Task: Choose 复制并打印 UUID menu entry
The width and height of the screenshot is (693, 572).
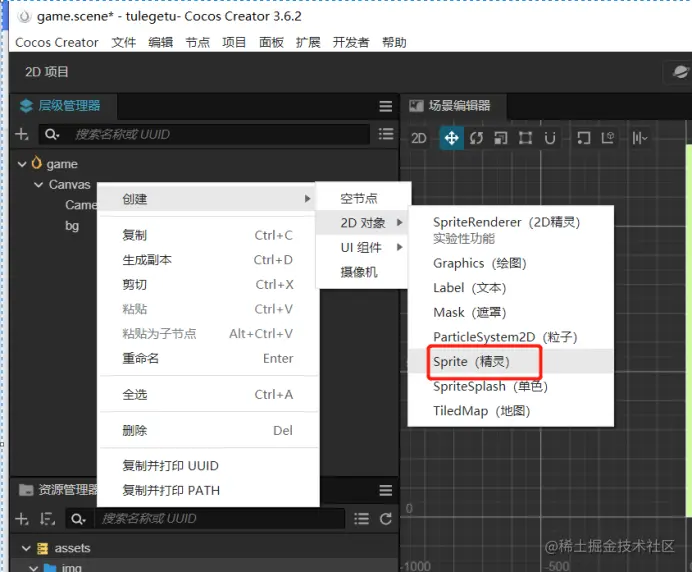Action: click(x=207, y=466)
